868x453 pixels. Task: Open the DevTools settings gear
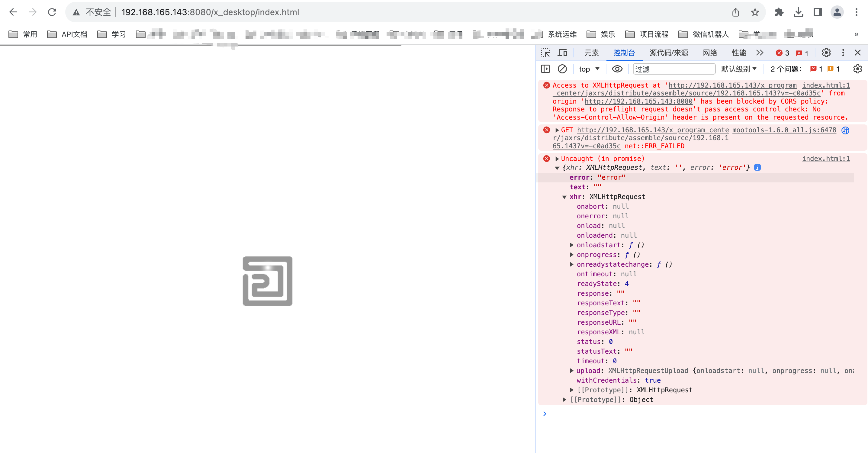(x=826, y=53)
